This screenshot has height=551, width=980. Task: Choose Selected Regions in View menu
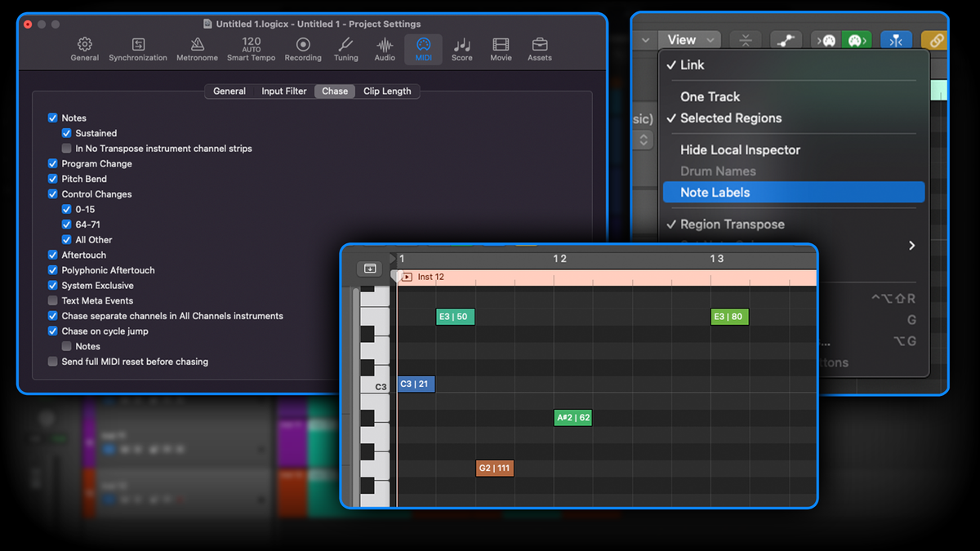click(x=792, y=118)
